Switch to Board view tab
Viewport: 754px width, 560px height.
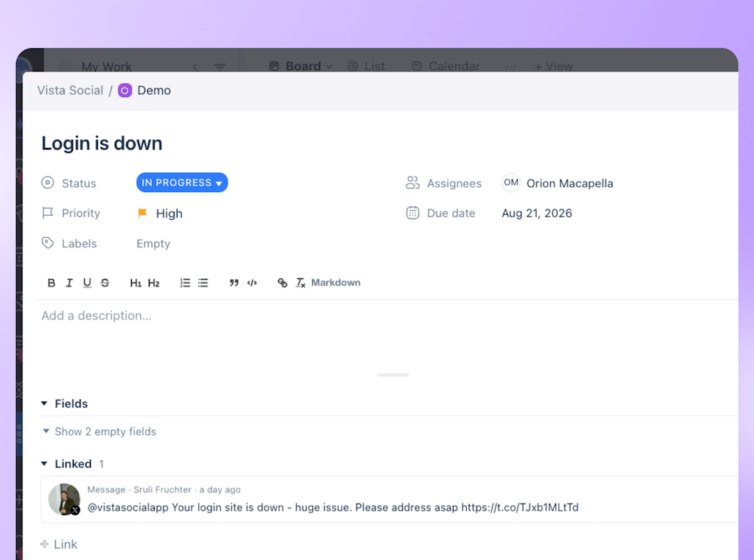pyautogui.click(x=301, y=65)
